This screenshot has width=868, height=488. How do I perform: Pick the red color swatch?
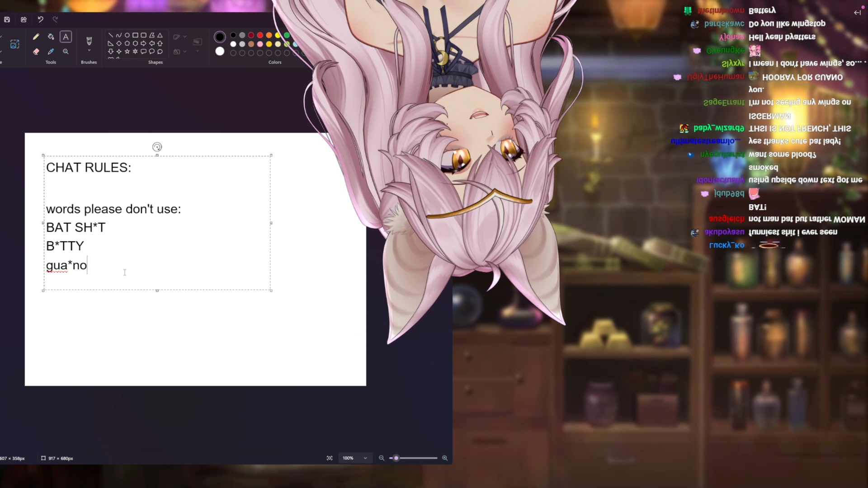(x=260, y=35)
